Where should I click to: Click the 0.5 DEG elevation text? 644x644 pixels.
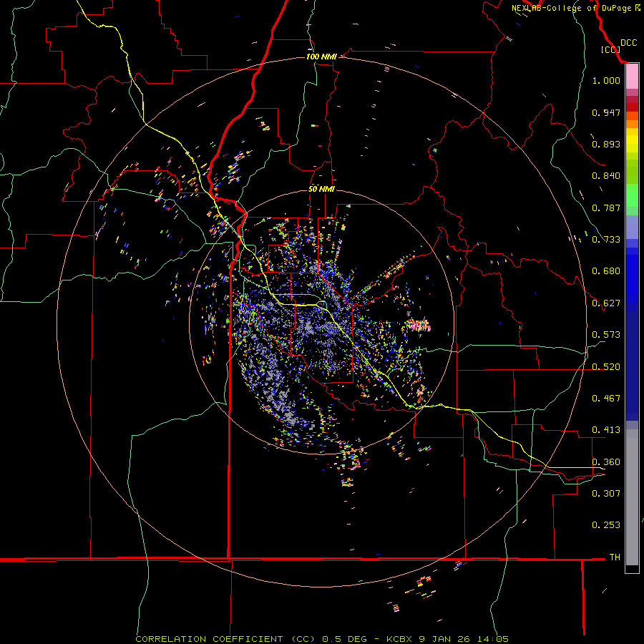point(345,639)
